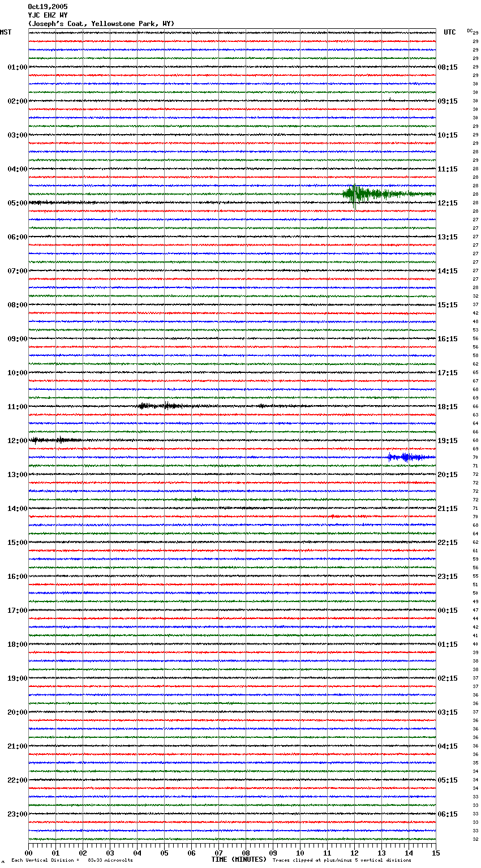
Task: Select the 07:00 MST time label
Action: (18, 271)
